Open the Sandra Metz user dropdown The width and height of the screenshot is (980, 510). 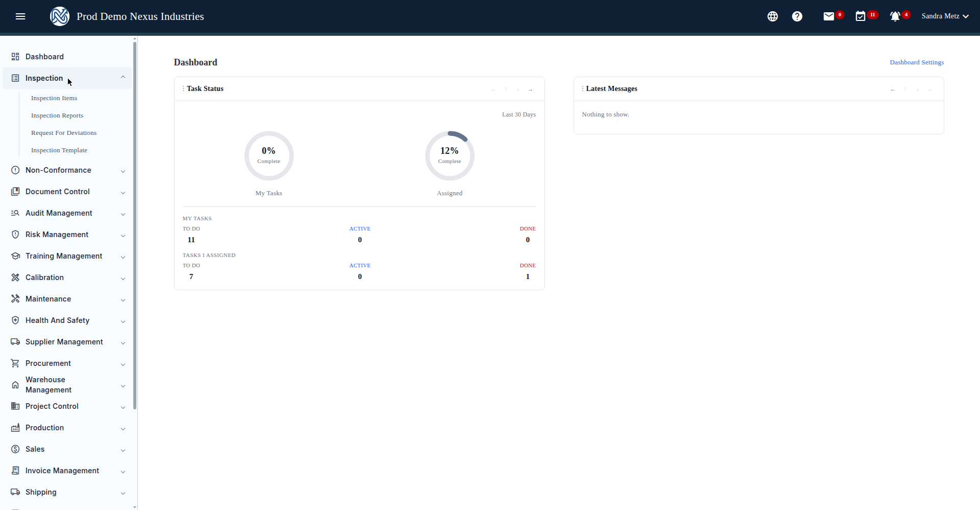click(945, 16)
